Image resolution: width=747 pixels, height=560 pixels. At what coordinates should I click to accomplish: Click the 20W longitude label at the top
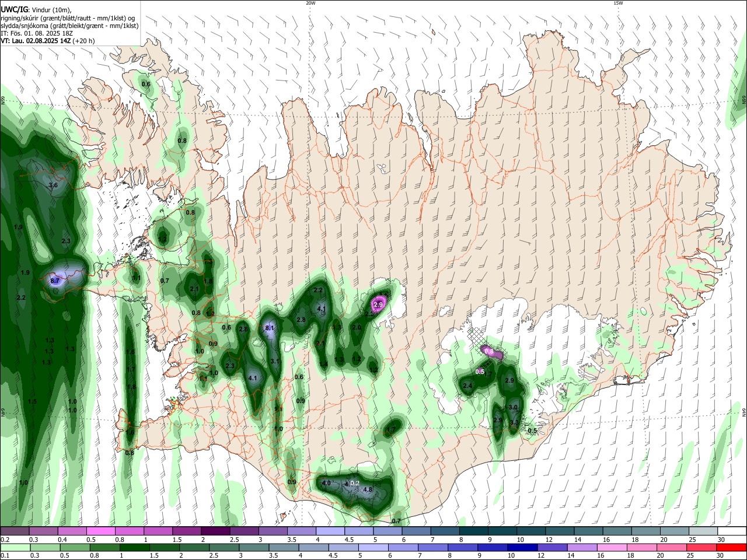[310, 3]
